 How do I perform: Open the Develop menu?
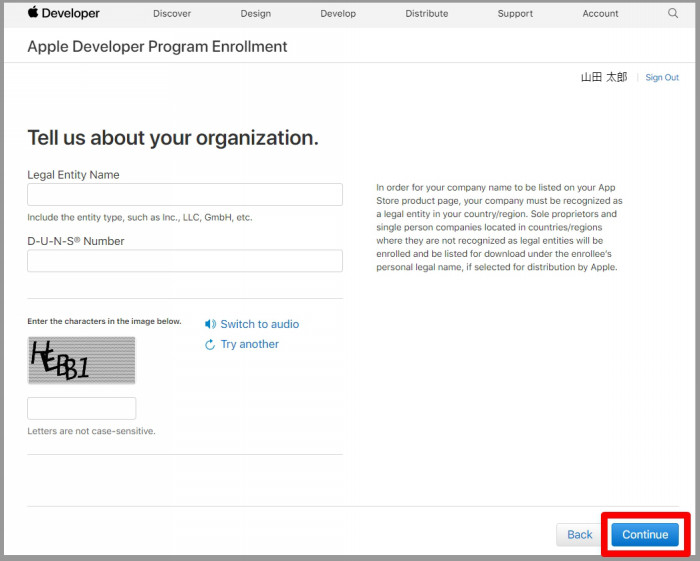tap(338, 14)
